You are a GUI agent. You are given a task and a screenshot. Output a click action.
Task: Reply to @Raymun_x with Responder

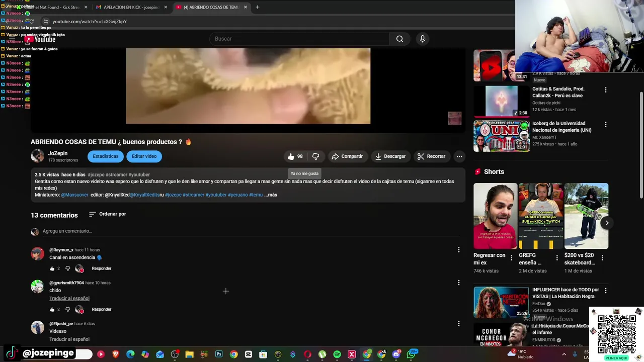(102, 268)
